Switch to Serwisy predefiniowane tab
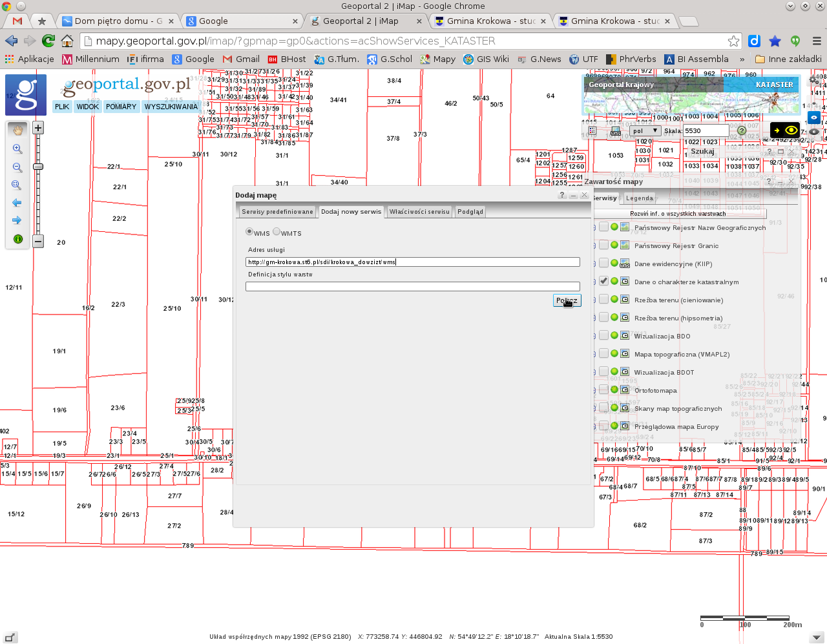 click(277, 212)
